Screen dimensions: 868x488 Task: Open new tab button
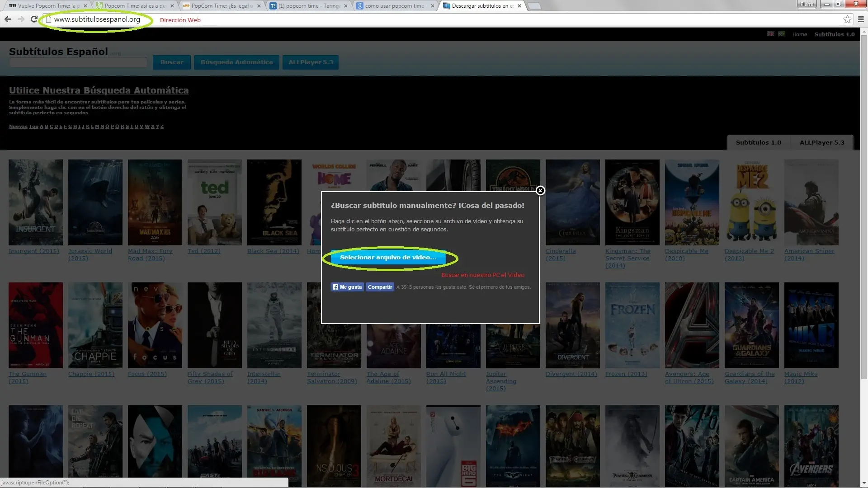pyautogui.click(x=534, y=6)
